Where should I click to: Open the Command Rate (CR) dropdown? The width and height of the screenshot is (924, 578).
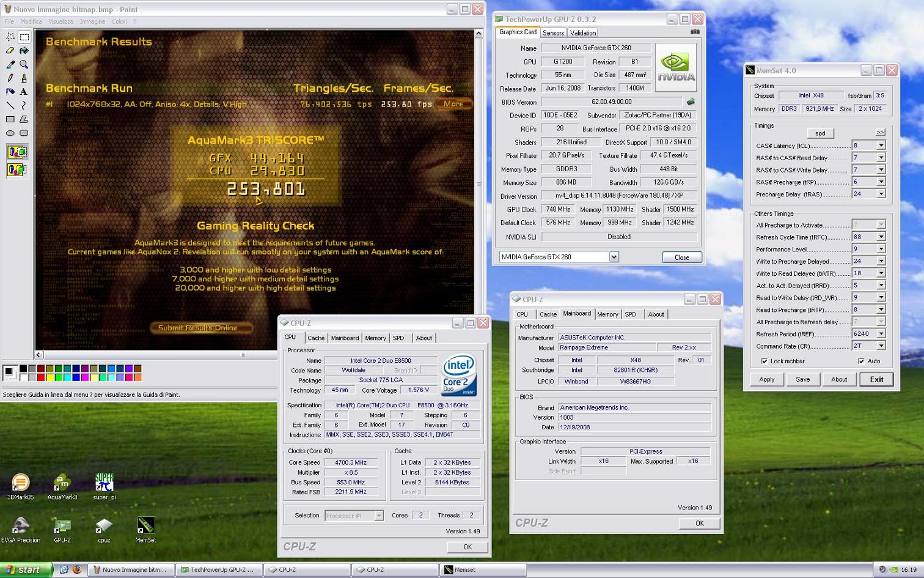(x=881, y=346)
